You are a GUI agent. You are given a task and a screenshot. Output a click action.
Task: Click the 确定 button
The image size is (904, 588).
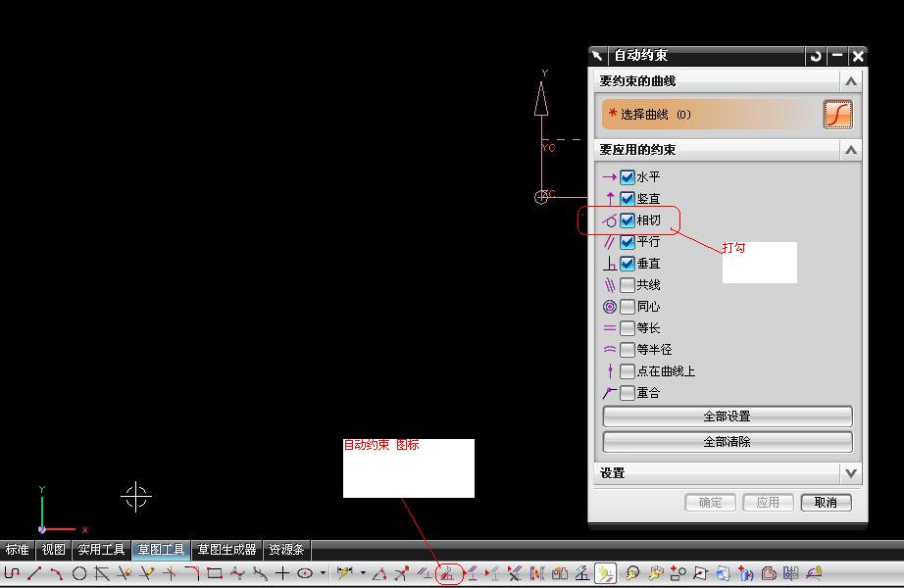(710, 503)
